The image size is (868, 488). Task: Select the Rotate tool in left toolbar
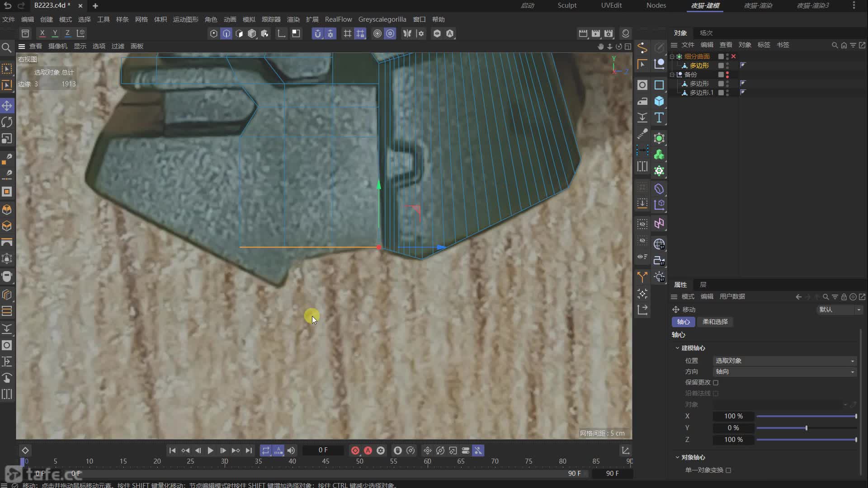point(7,122)
